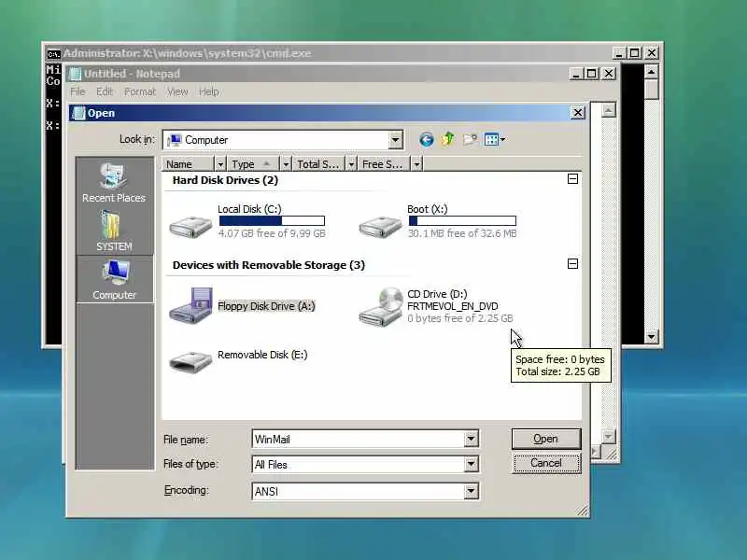
Task: Select the Boot (X:) drive icon
Action: tap(380, 227)
